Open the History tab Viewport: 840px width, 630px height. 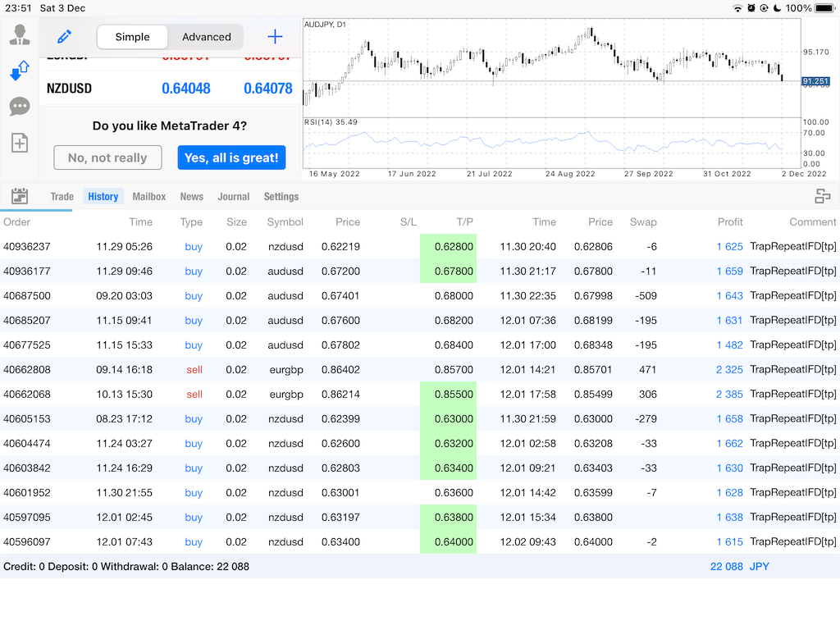103,197
